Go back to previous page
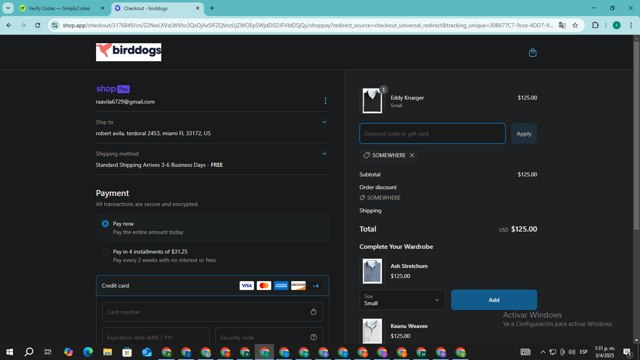 [9, 25]
